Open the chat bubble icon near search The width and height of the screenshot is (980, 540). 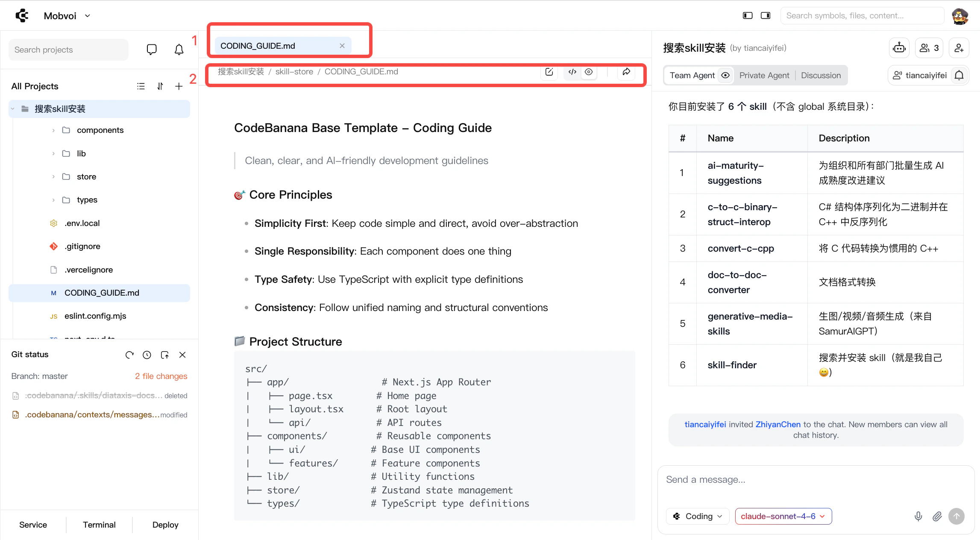click(151, 50)
